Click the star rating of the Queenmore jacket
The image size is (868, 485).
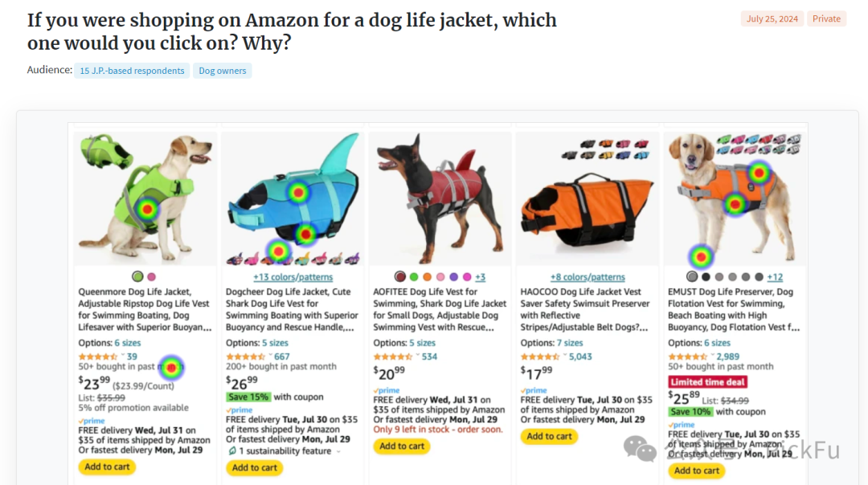[97, 357]
